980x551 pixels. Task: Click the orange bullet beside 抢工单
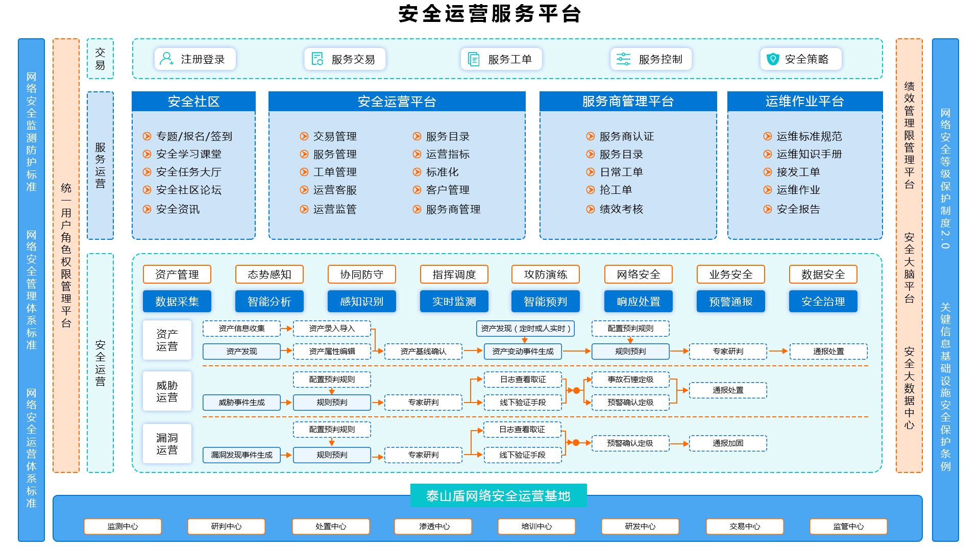tap(591, 190)
